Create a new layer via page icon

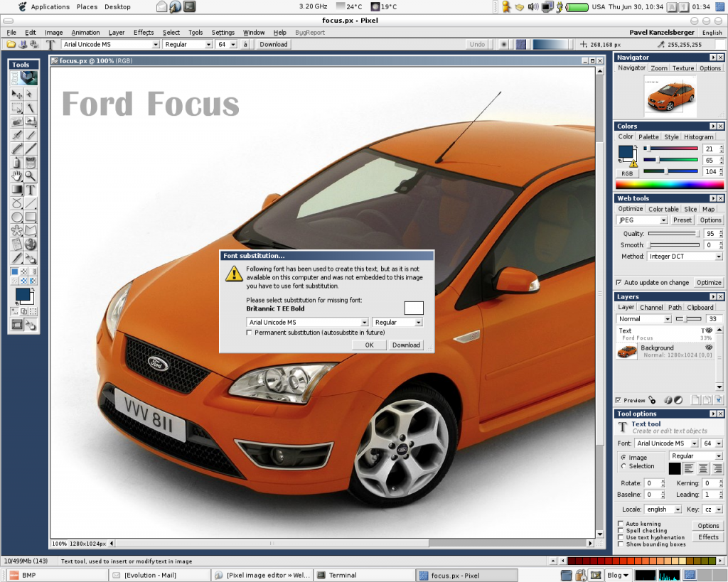(696, 399)
